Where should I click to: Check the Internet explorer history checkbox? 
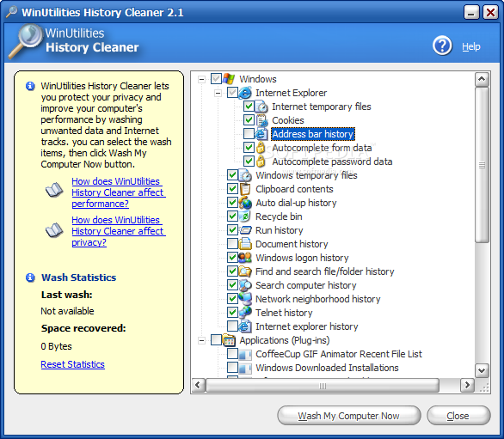click(232, 326)
